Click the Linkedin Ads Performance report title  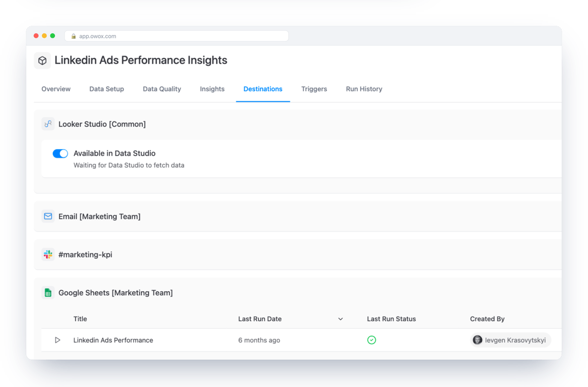[113, 340]
